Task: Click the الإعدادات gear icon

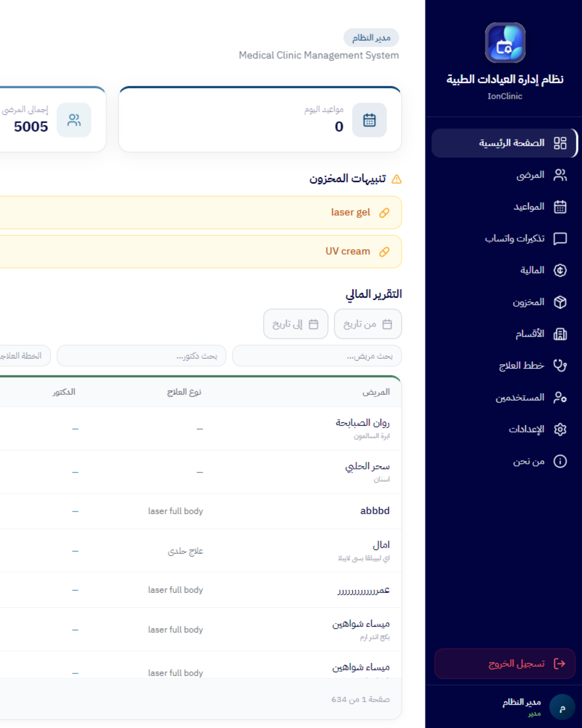Action: pyautogui.click(x=560, y=429)
